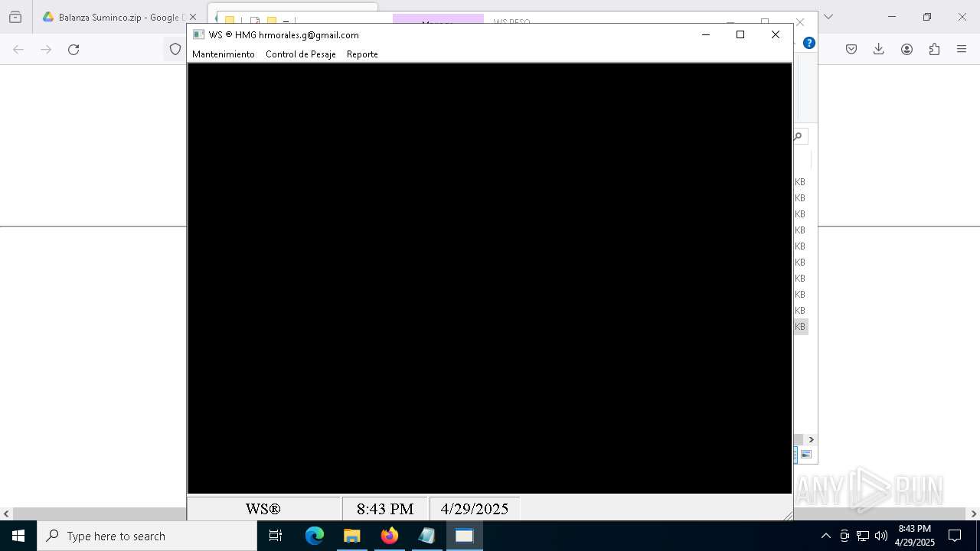Image resolution: width=980 pixels, height=551 pixels.
Task: Click the taskbar search box
Action: coord(147,536)
